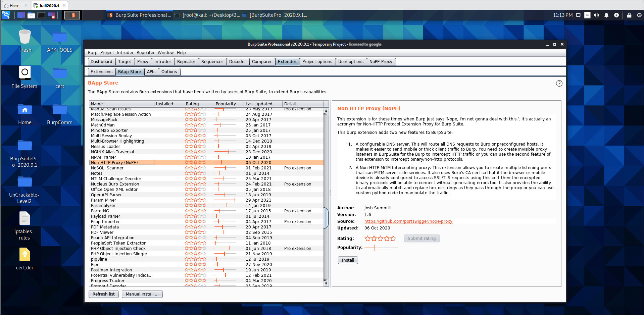Open the volume control in the system tray
The height and width of the screenshot is (315, 644).
point(596,15)
